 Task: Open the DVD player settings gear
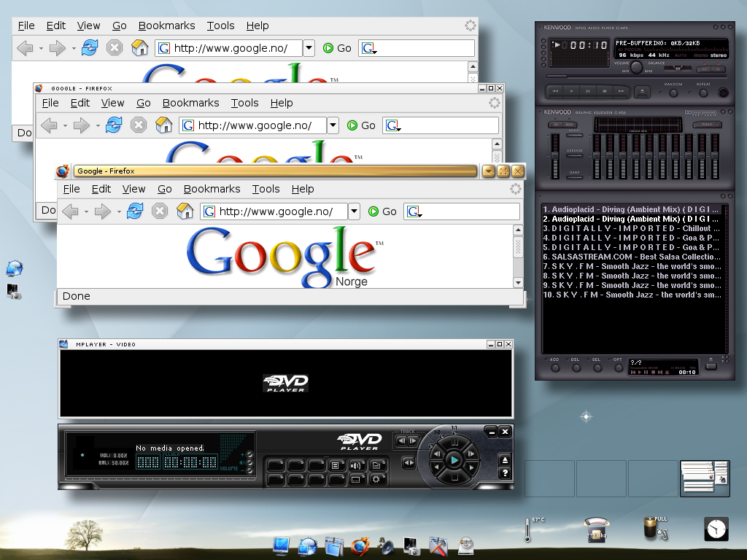376,480
